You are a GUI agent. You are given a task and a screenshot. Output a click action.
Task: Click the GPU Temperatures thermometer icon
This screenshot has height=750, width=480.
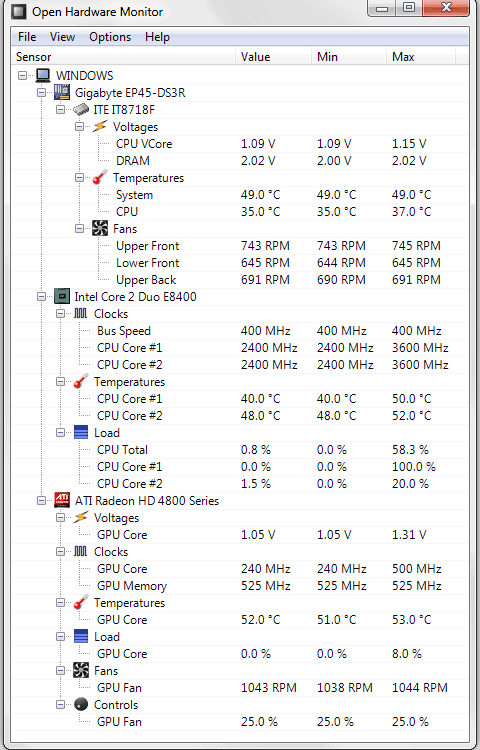pos(81,603)
